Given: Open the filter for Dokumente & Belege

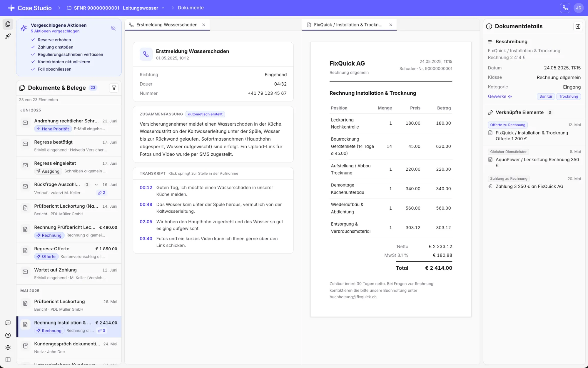Looking at the screenshot, I should pos(114,88).
